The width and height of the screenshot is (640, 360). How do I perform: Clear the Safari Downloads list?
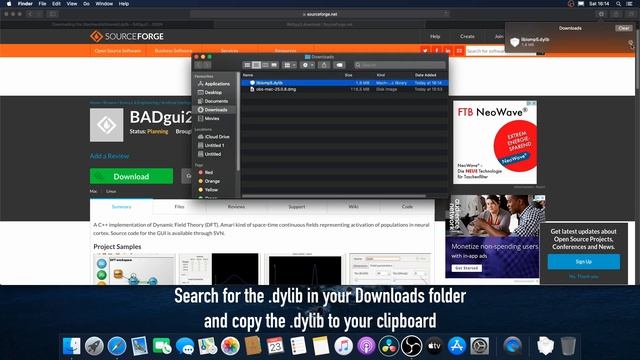pyautogui.click(x=624, y=28)
